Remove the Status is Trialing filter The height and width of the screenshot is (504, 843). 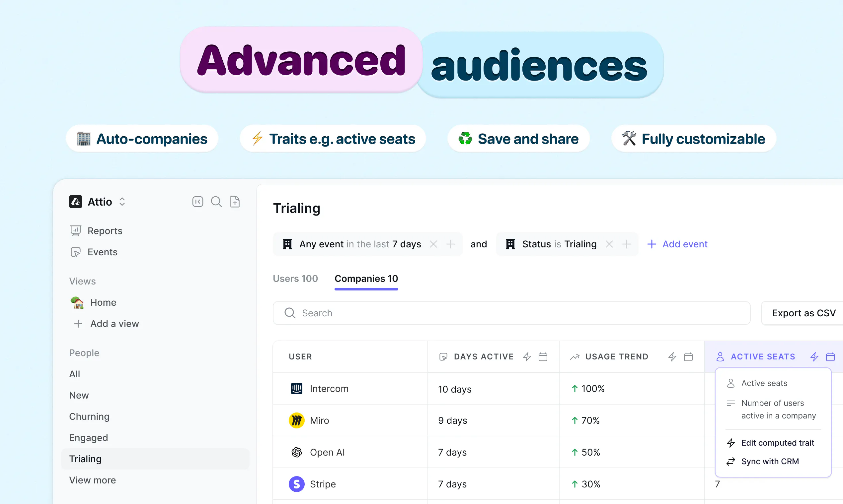point(609,244)
